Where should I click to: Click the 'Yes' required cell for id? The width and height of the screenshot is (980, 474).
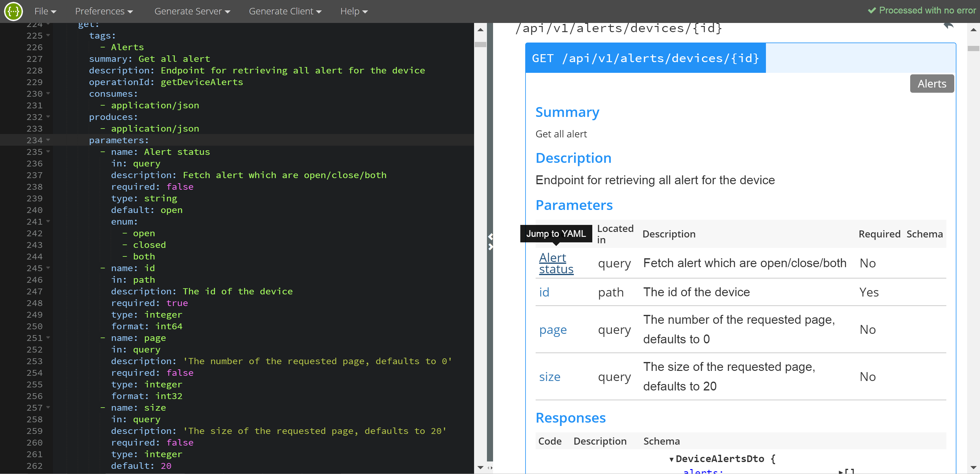(x=869, y=292)
